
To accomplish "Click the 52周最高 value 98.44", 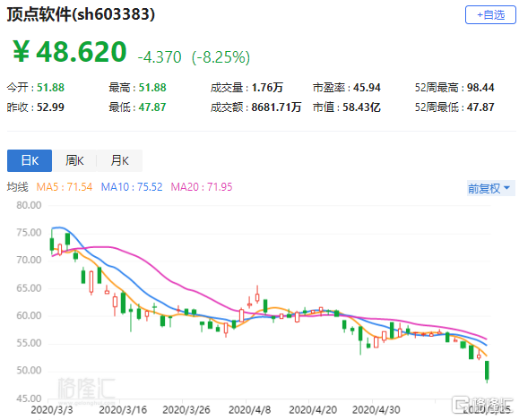I will pos(480,88).
